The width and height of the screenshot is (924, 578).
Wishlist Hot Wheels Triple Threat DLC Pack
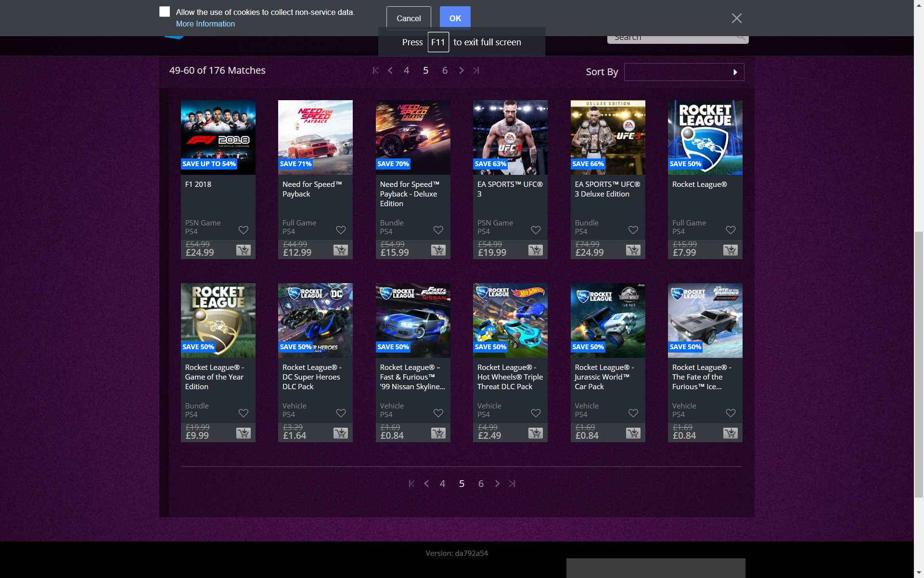[536, 413]
